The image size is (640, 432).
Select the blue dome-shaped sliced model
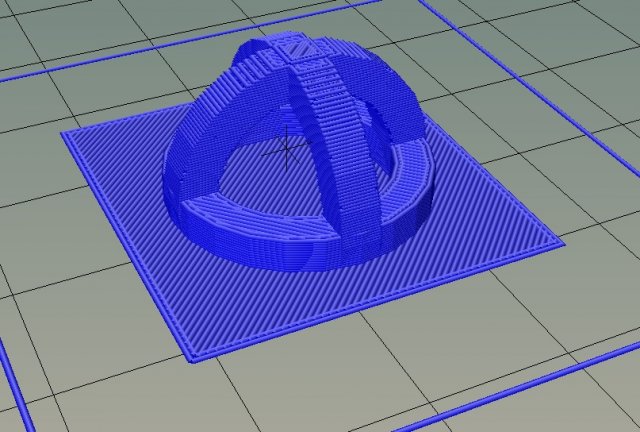(298, 151)
